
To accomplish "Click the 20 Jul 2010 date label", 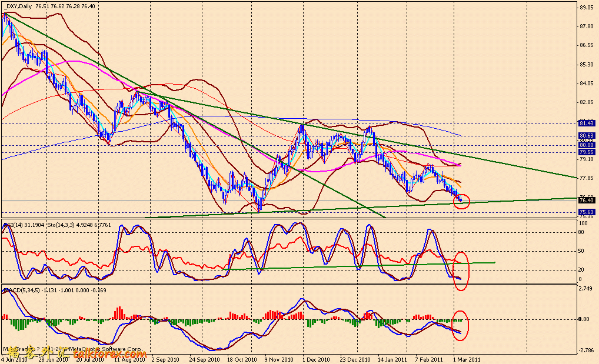I will click(x=90, y=360).
